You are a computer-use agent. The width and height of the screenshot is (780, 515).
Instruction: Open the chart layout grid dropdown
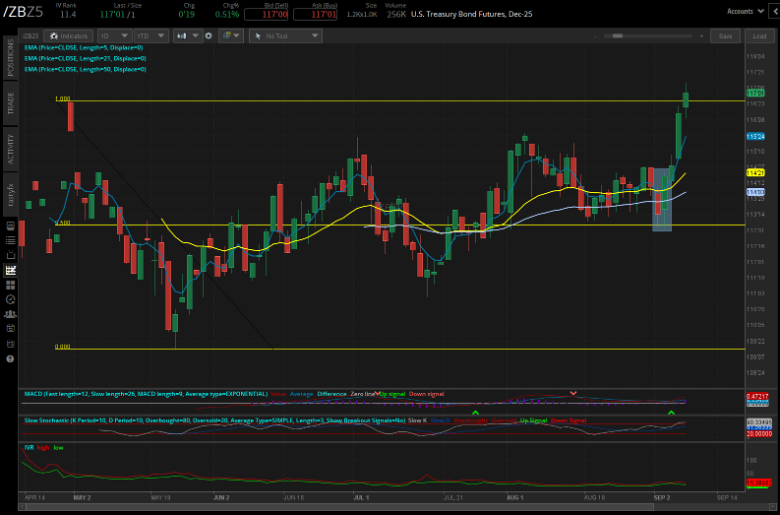point(231,36)
